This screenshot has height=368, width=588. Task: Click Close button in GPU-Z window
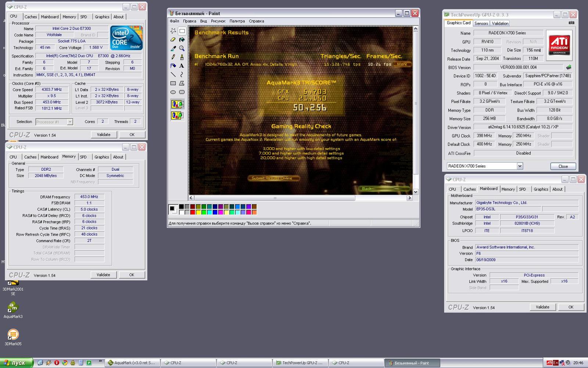563,166
